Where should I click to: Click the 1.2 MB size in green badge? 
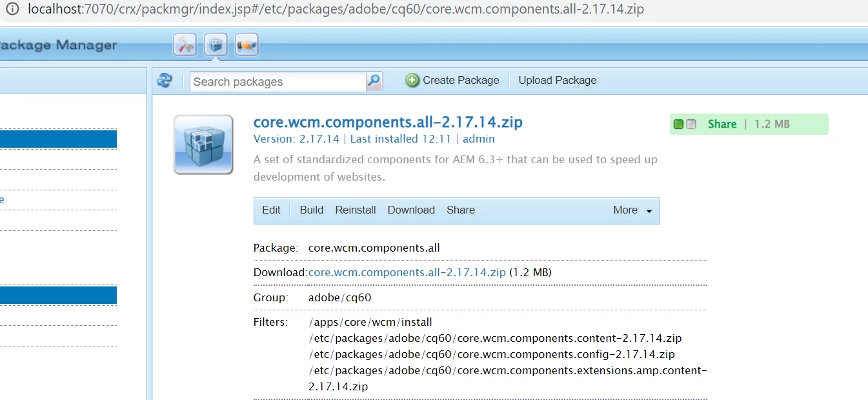tap(772, 124)
